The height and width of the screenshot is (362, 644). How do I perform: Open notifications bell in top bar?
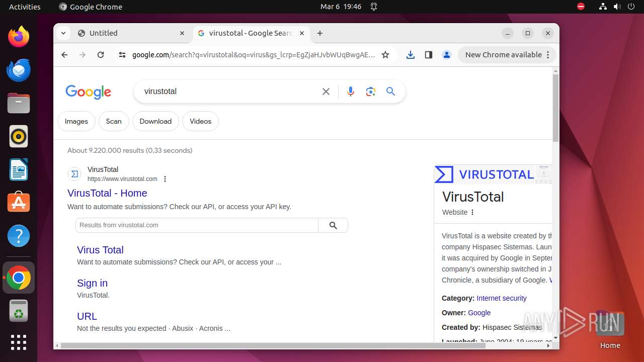pyautogui.click(x=374, y=7)
